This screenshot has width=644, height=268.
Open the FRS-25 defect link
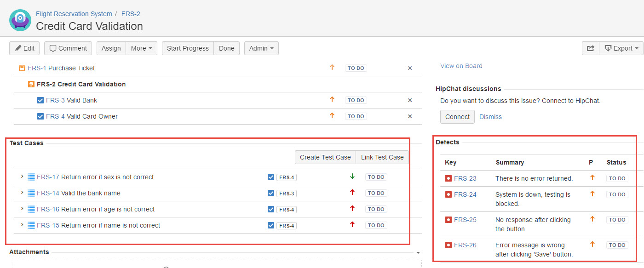pos(465,220)
